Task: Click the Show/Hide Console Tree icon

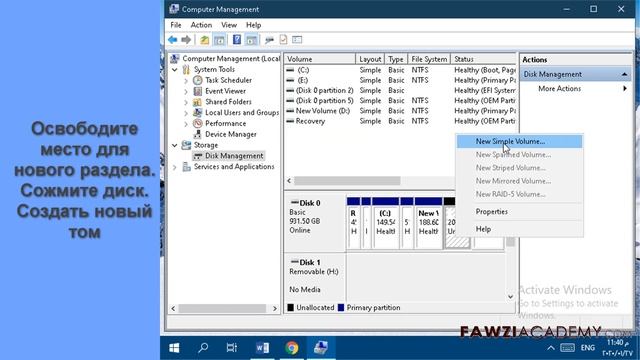Action: pos(219,40)
